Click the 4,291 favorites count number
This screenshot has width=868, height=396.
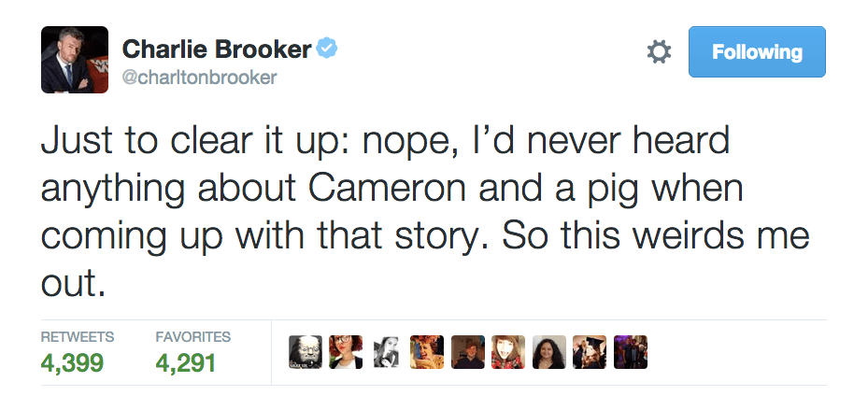tap(185, 362)
